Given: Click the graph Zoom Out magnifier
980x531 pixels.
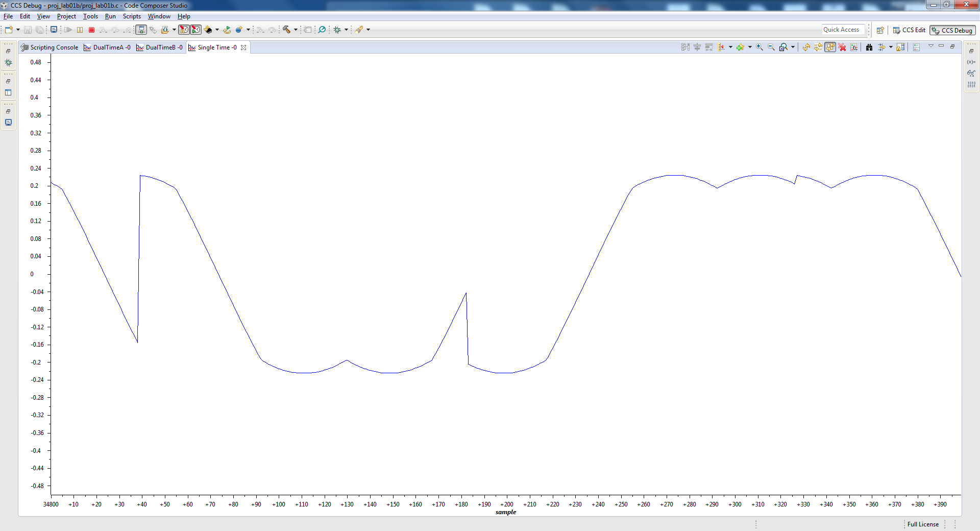Looking at the screenshot, I should (x=771, y=47).
